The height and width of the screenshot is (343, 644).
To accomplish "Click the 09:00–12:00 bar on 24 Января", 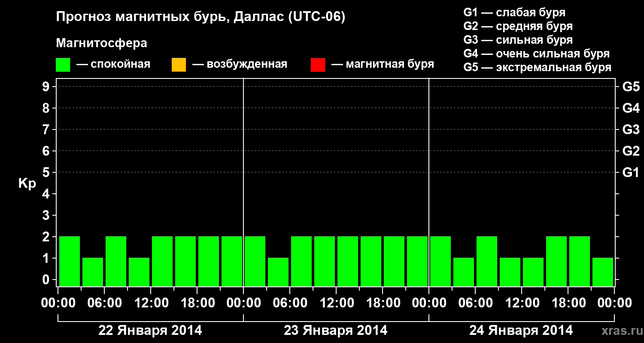I will point(510,272).
